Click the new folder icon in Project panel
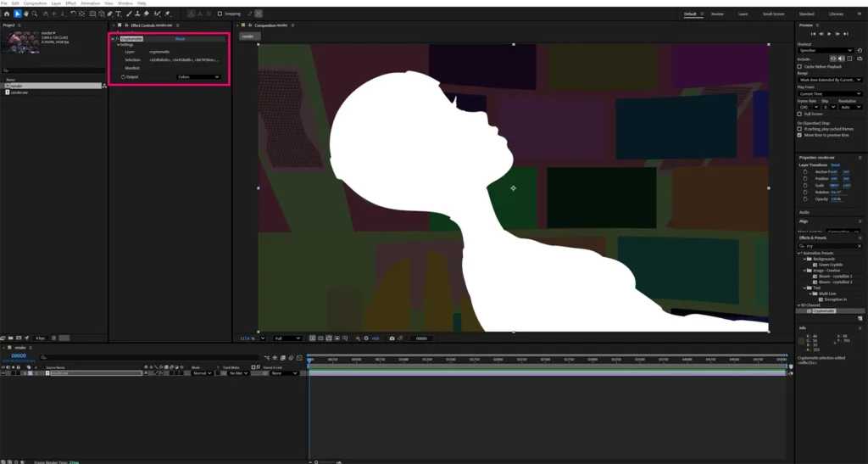Viewport: 868px width, 464px height. 10,338
